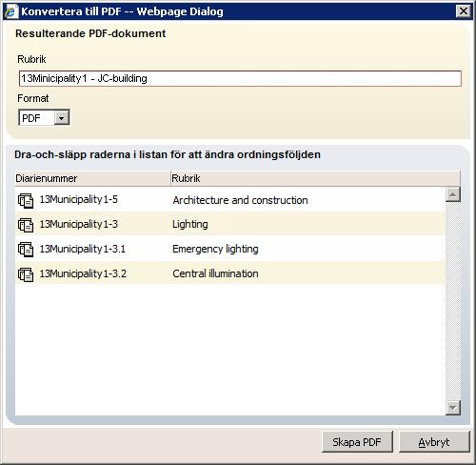Click document icon for 13Municipality1-5
Screen dimensions: 476x465
click(26, 200)
